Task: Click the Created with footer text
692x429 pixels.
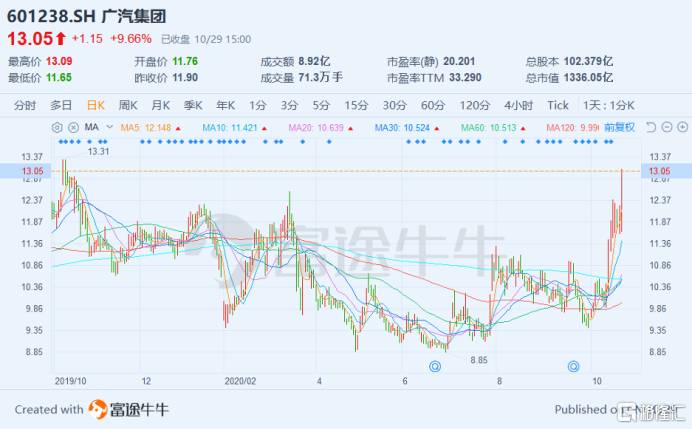Action: pyautogui.click(x=49, y=410)
